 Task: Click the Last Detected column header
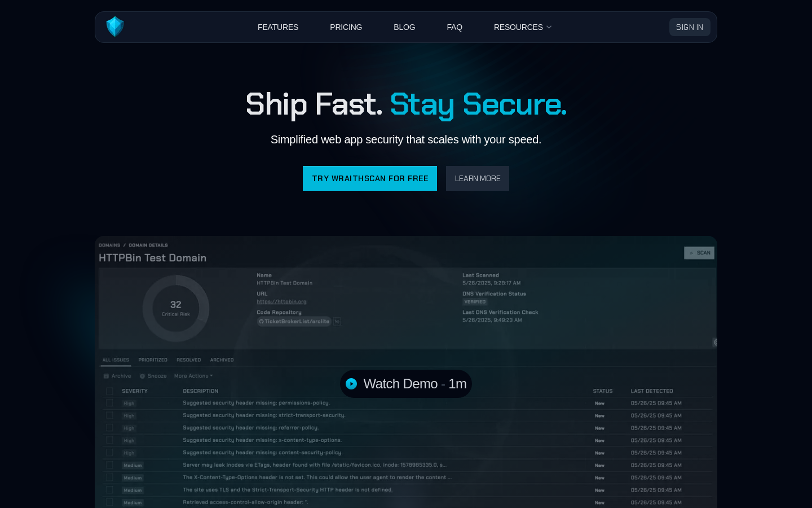(652, 391)
